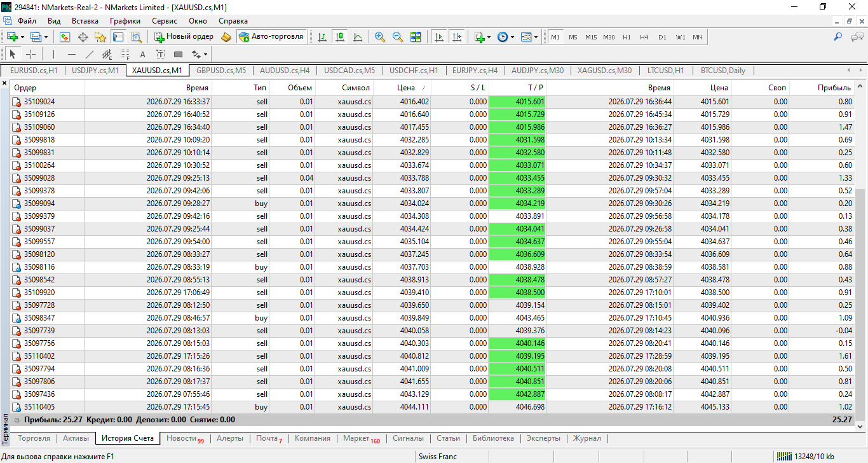
Task: Click the zoom out magnifier icon
Action: tap(398, 37)
